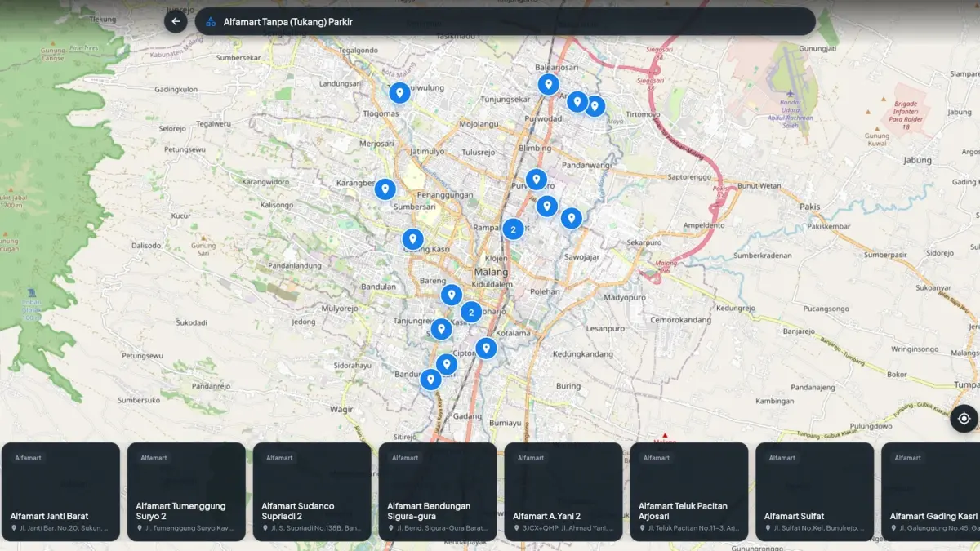Image resolution: width=980 pixels, height=551 pixels.
Task: Click the store icon in the search bar
Action: coord(211,22)
